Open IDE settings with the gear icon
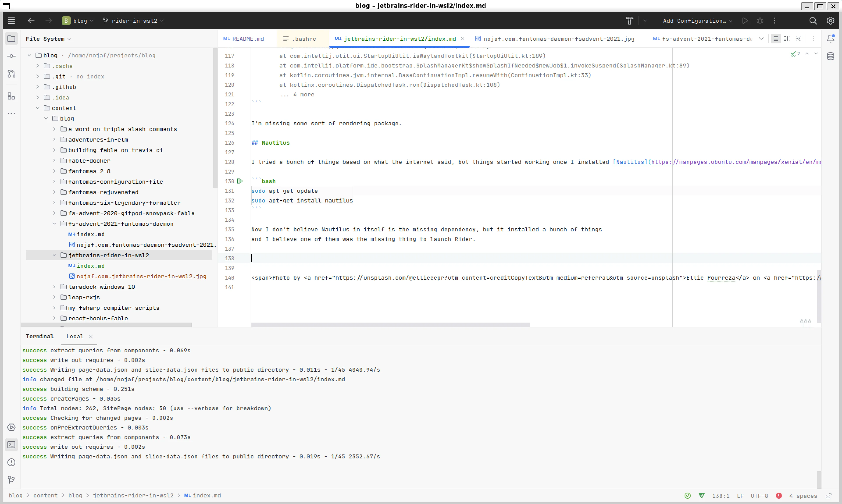 click(831, 21)
